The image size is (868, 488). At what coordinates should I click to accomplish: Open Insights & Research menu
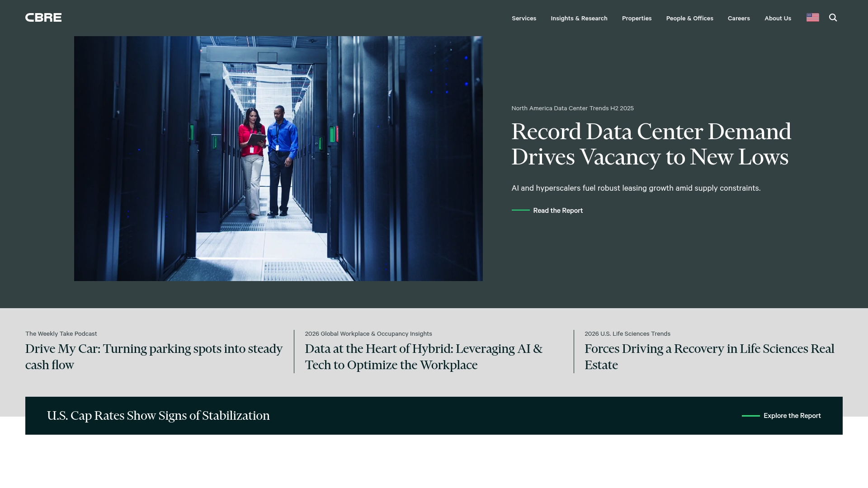pyautogui.click(x=579, y=19)
